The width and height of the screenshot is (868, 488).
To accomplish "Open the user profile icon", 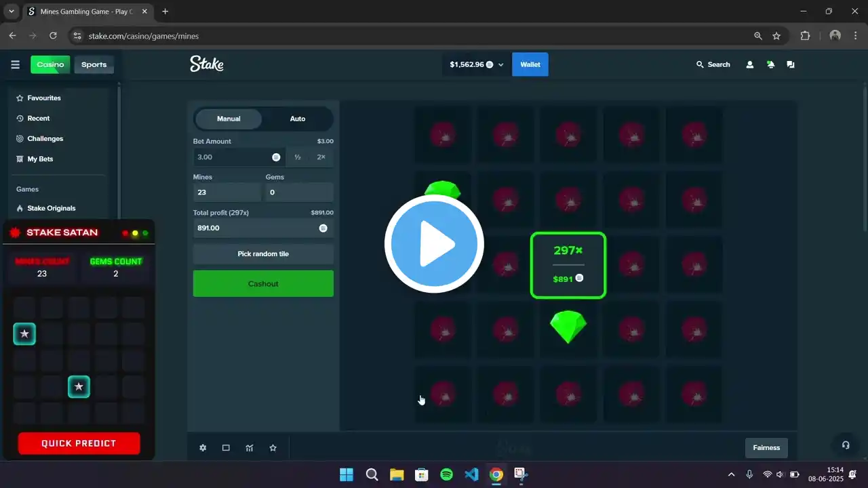I will [749, 64].
